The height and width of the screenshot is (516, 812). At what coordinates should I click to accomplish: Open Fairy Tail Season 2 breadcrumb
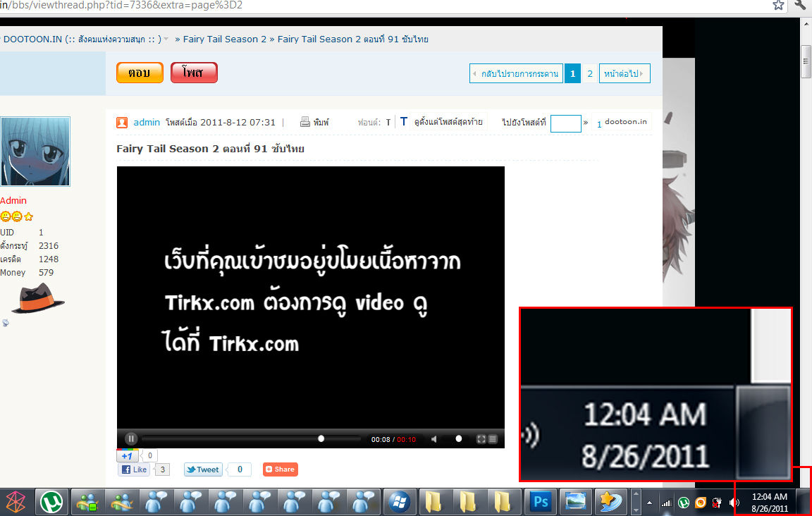point(224,39)
